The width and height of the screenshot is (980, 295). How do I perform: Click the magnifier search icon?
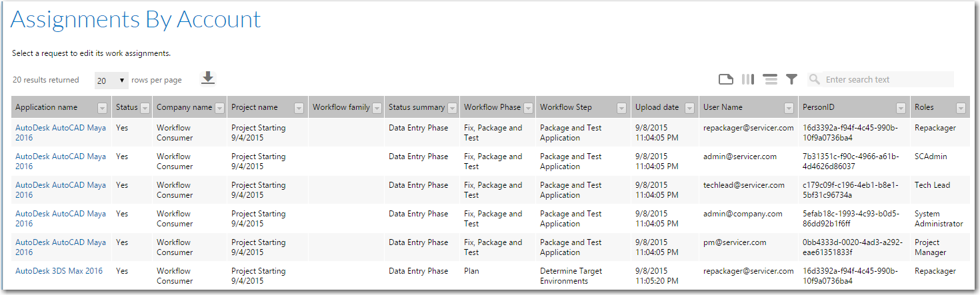(x=814, y=79)
